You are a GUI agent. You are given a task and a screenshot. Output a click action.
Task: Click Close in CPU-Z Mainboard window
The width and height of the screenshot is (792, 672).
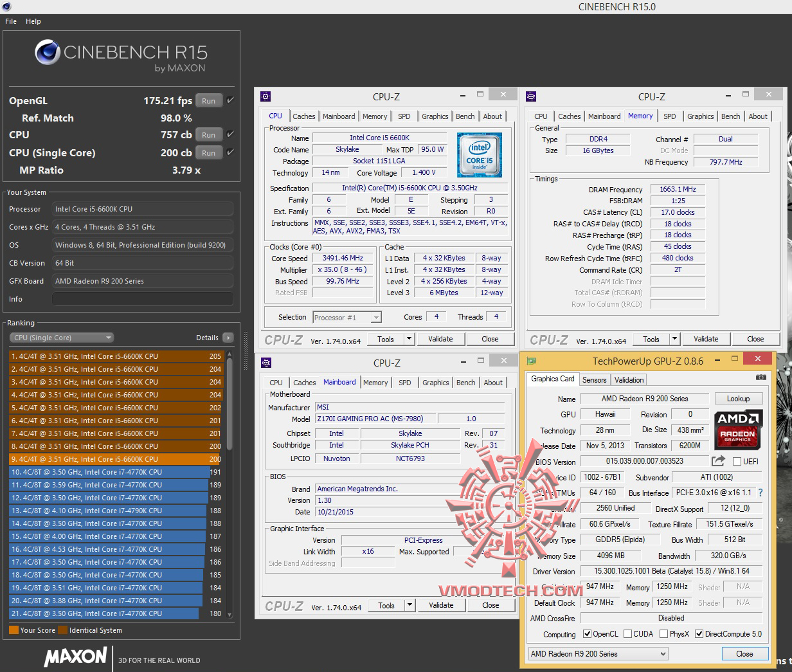[491, 605]
